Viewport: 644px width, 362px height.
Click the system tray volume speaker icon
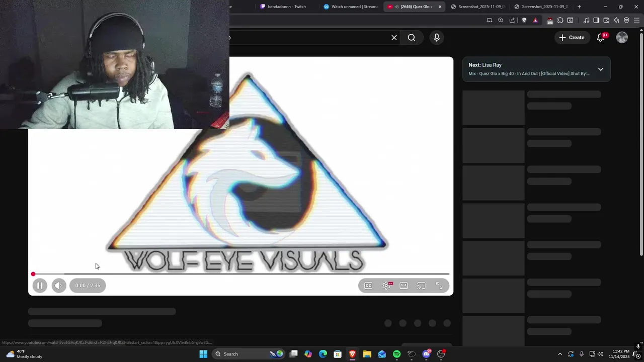(600, 354)
